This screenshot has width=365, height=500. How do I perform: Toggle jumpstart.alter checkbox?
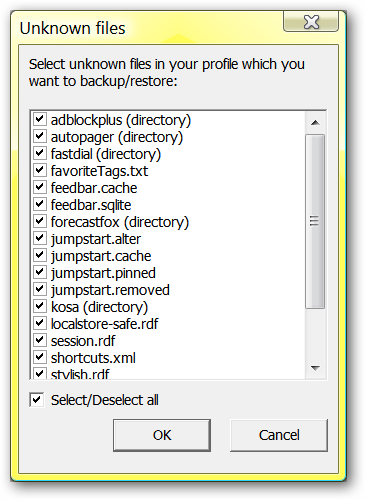40,238
